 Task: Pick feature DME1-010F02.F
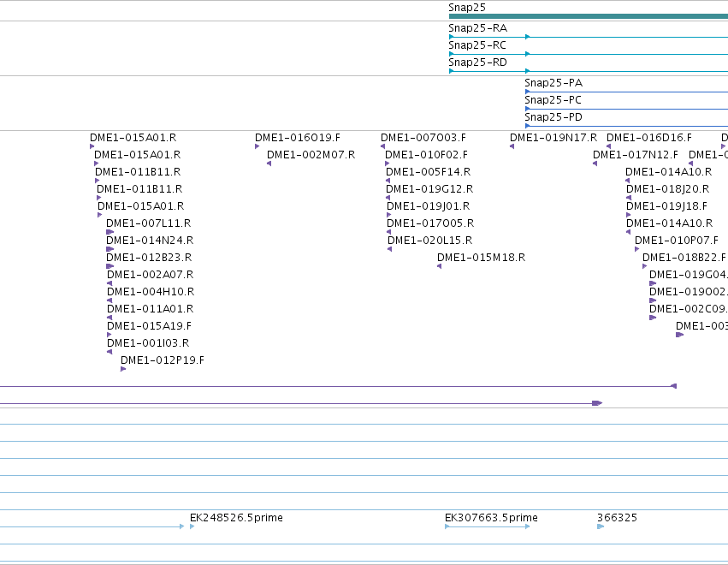coord(427,155)
